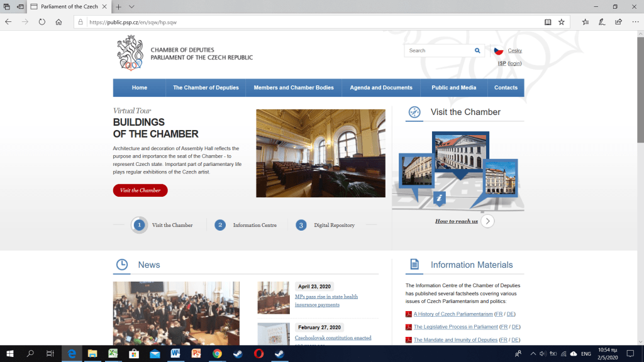Click the browser Home icon
The height and width of the screenshot is (362, 644).
pyautogui.click(x=58, y=21)
